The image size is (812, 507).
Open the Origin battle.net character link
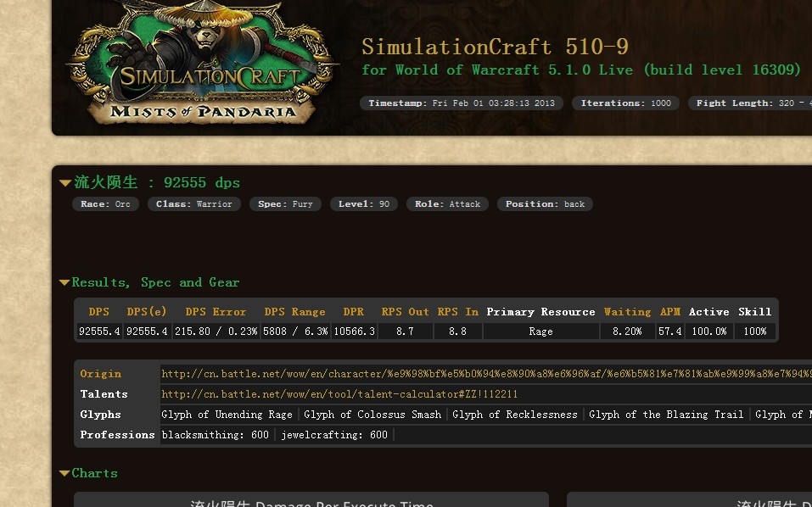[485, 374]
